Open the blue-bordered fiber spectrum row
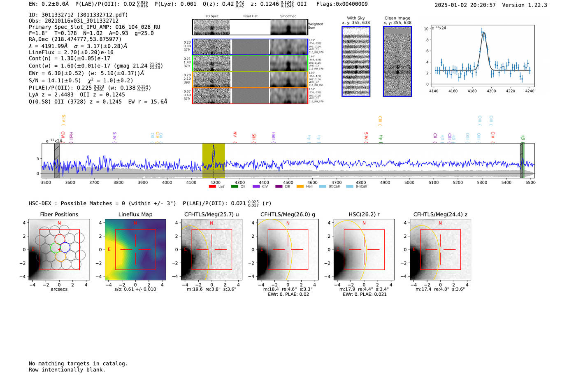576x392 pixels. 250,47
